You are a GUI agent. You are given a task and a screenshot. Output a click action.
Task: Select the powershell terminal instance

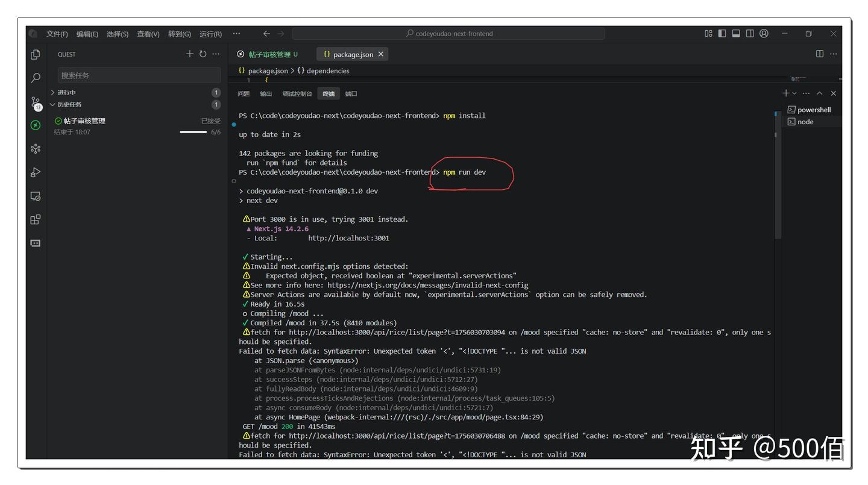pyautogui.click(x=813, y=110)
